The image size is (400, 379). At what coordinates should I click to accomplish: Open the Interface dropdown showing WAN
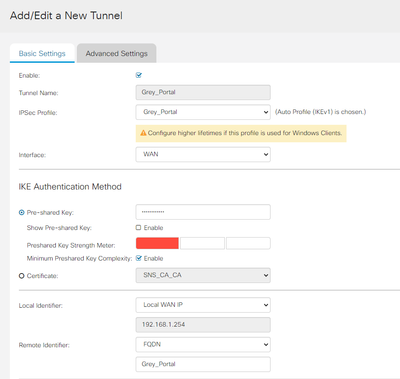[203, 154]
